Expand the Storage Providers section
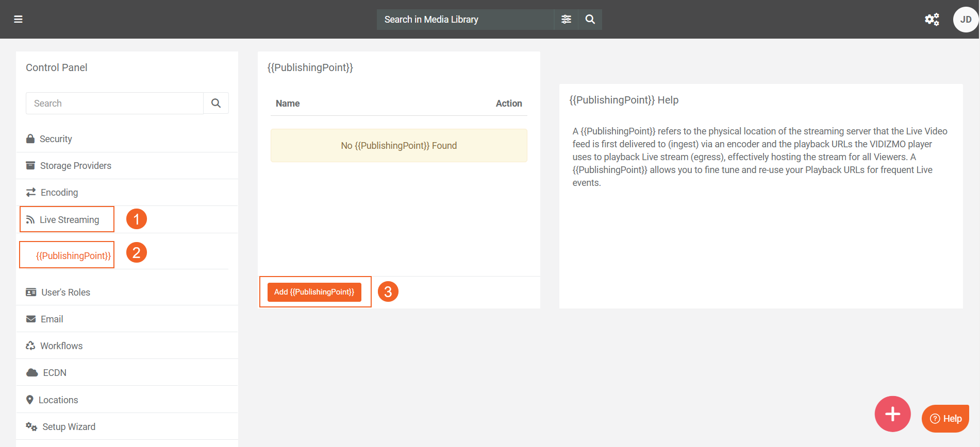980x447 pixels. coord(75,166)
